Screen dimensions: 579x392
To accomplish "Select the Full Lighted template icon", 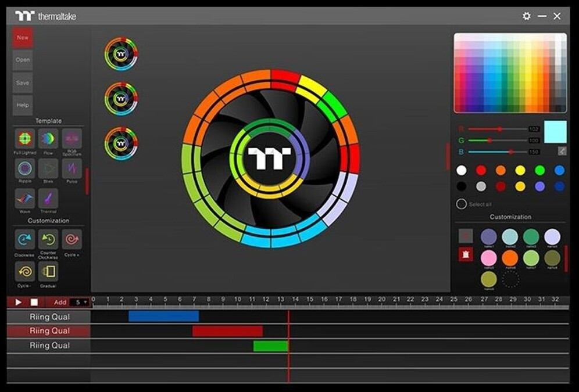I will tap(24, 138).
